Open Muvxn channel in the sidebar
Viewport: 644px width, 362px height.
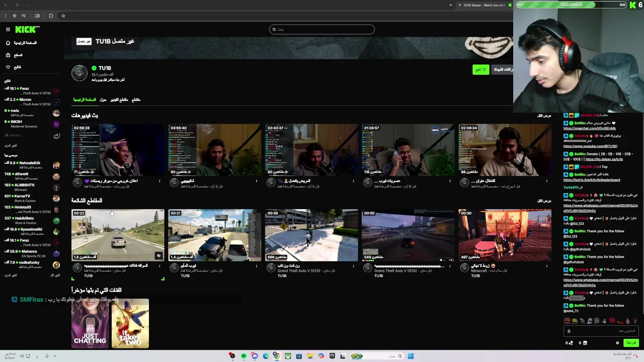point(31,102)
